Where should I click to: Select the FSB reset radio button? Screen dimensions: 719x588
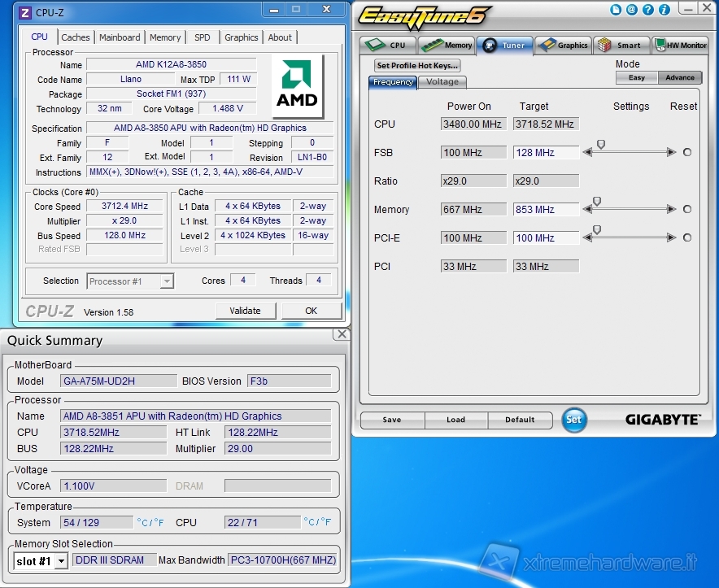point(687,152)
